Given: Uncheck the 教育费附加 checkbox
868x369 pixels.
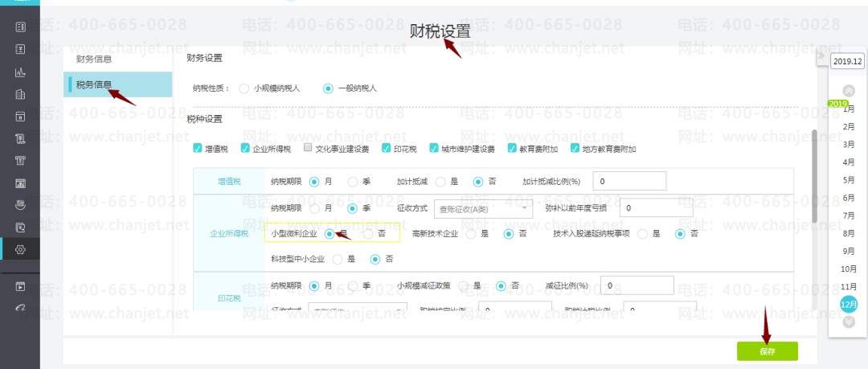Looking at the screenshot, I should point(512,149).
